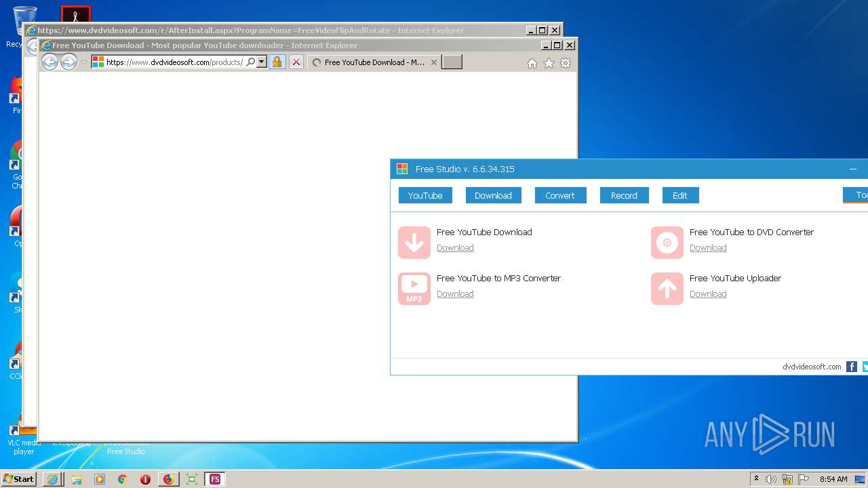This screenshot has height=488, width=868.
Task: Click the security lock icon in IE
Action: tap(277, 62)
